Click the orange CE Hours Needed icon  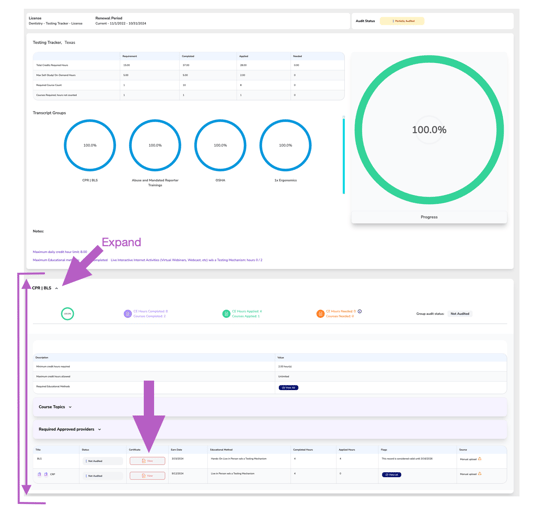320,314
